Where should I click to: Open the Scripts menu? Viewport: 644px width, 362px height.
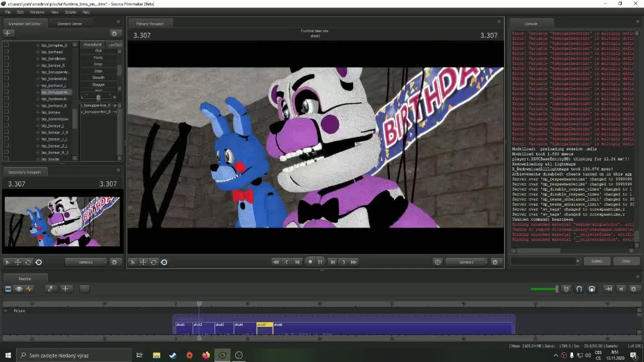tap(70, 12)
